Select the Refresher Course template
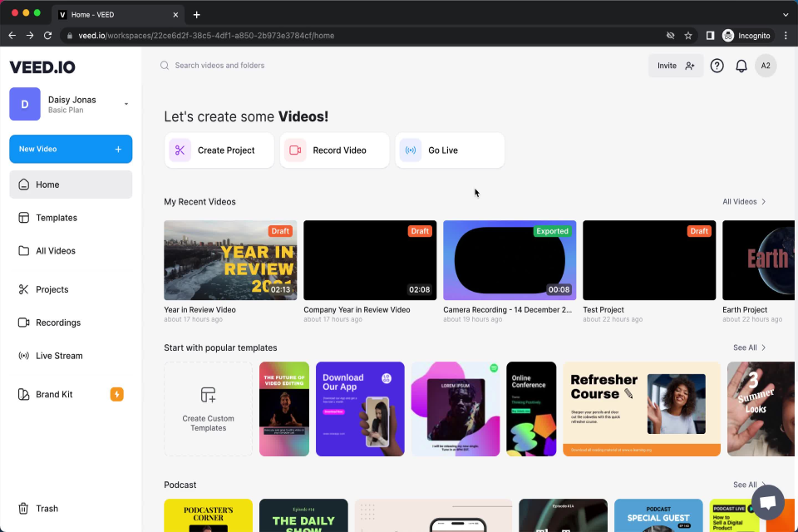This screenshot has height=532, width=798. click(x=642, y=409)
